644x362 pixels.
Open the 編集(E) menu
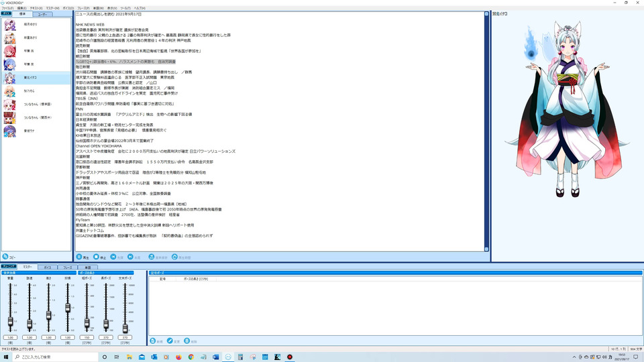(x=21, y=8)
